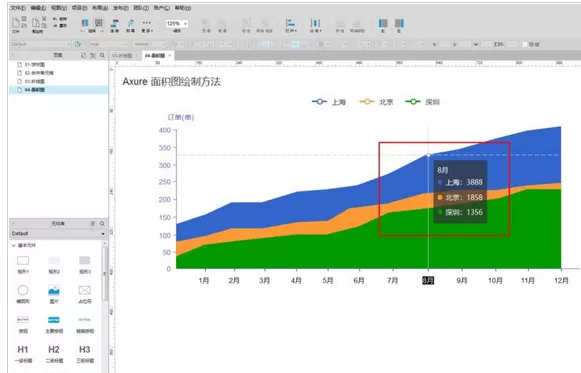Screen dimensions: 581x373
Task: Toggle the left panel view button
Action: (x=383, y=24)
